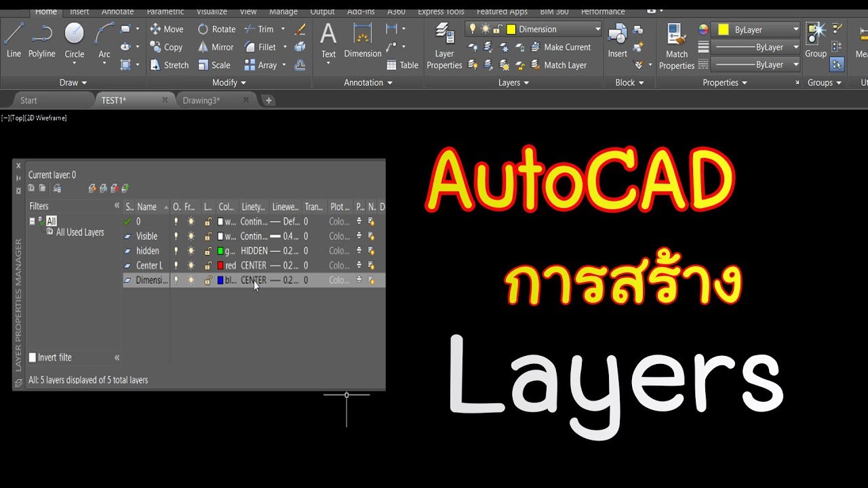Toggle freeze sun for Visible layer
868x488 pixels.
point(191,236)
